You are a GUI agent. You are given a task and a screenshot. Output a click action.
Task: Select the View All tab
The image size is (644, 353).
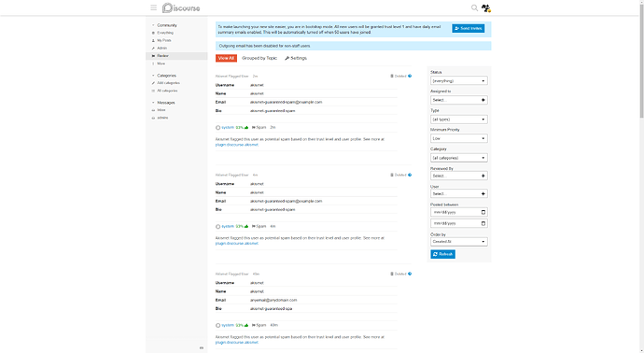coord(226,58)
